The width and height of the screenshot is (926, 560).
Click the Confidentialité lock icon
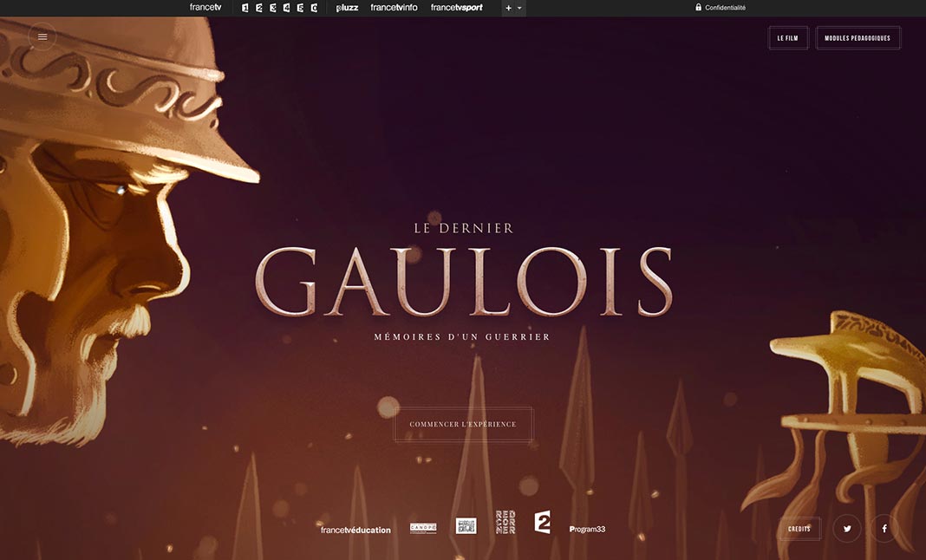coord(699,7)
